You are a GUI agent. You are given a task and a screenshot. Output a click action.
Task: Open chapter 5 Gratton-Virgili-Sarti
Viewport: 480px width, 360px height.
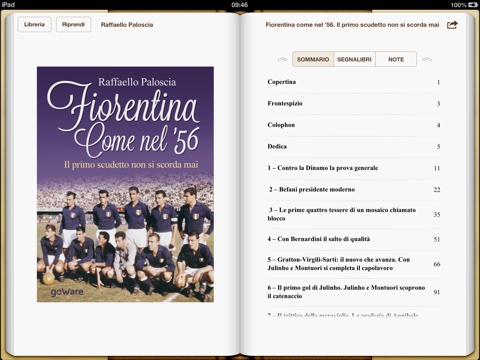pos(354,264)
